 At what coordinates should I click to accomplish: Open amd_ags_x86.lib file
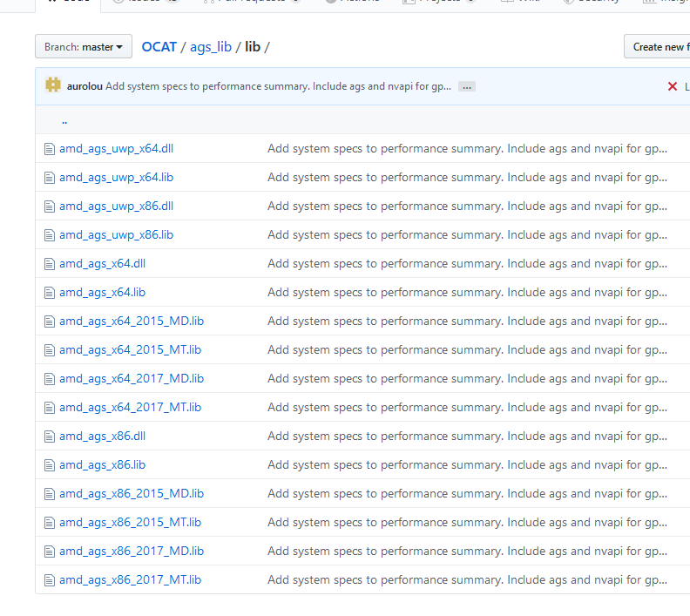click(103, 464)
